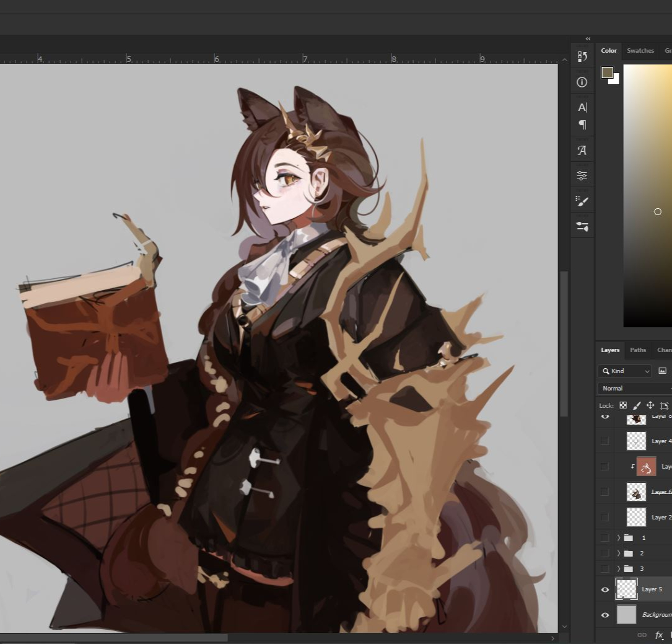Expand layer group 1
Screen dimensions: 672x644
coord(618,537)
